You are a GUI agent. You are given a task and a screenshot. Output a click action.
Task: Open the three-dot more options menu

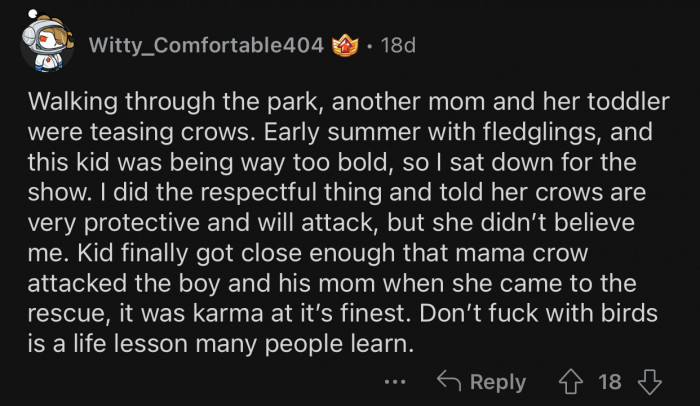point(395,382)
